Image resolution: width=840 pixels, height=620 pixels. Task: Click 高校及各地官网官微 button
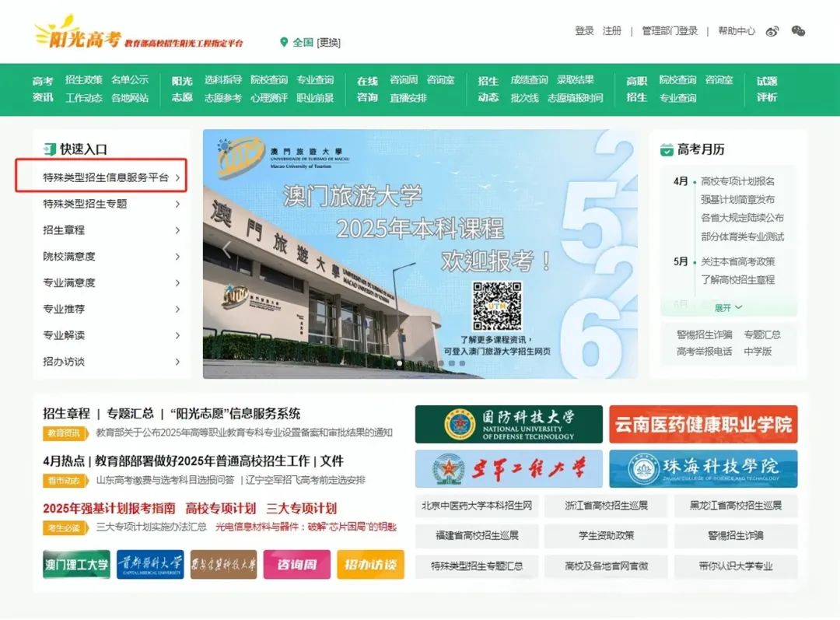coord(606,566)
